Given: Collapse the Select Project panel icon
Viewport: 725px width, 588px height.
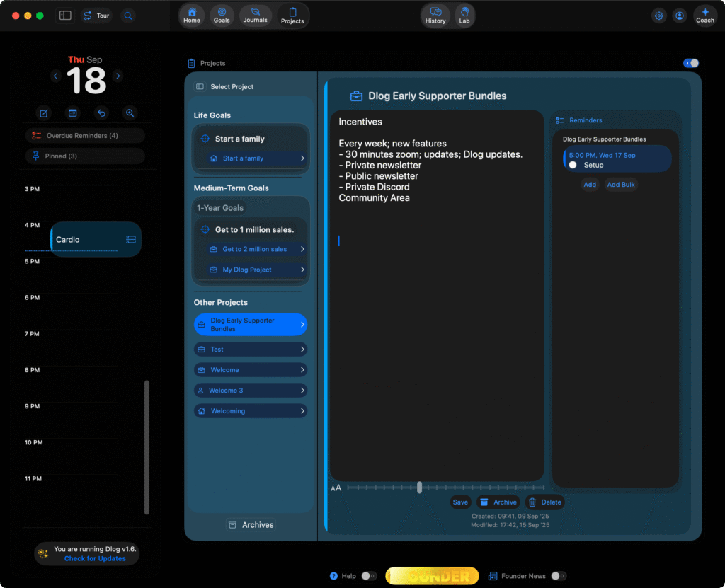Looking at the screenshot, I should [x=200, y=87].
